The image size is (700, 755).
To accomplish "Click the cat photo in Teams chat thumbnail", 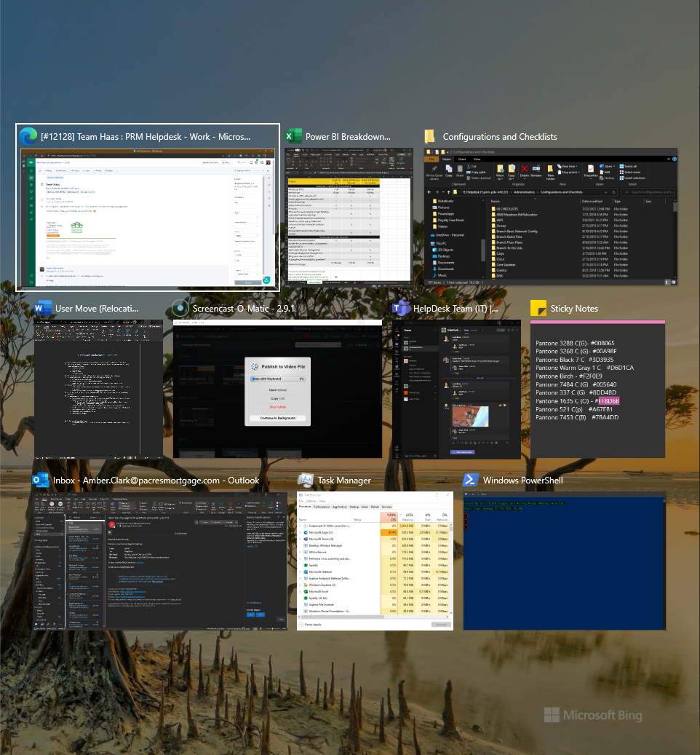I will [470, 416].
